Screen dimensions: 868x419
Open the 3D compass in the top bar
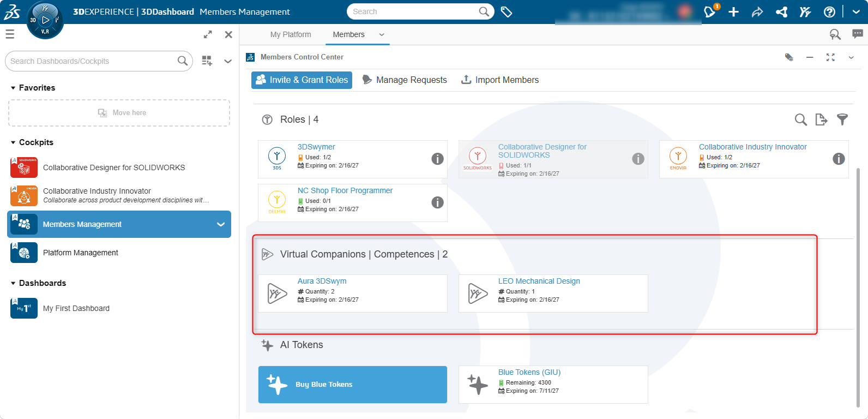(x=45, y=20)
